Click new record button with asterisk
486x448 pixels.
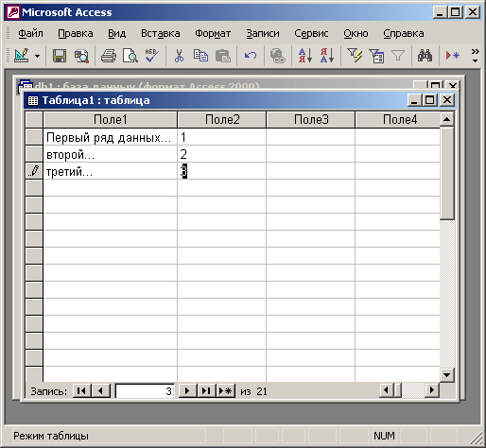tap(226, 391)
